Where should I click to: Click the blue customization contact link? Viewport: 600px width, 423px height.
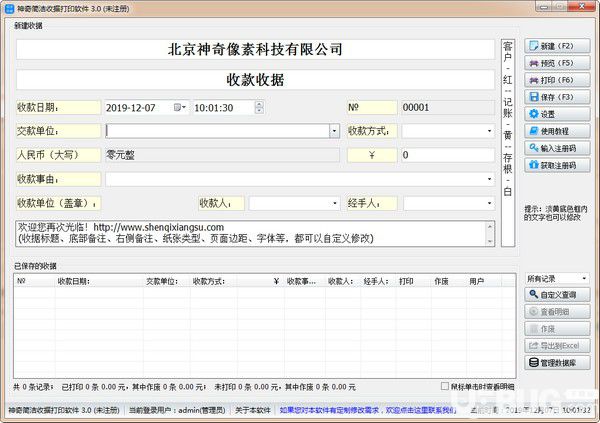pos(368,410)
